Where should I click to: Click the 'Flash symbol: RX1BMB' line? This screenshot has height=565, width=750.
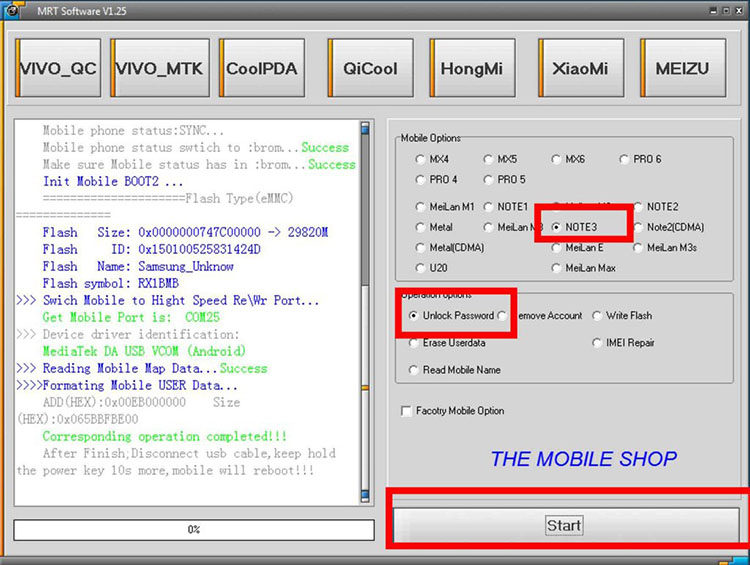[x=110, y=283]
